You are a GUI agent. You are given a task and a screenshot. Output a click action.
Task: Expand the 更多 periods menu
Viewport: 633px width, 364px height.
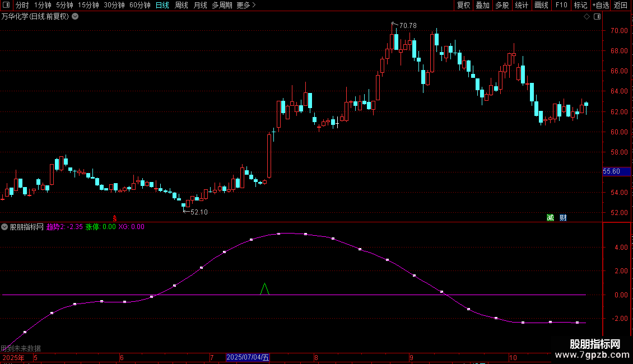[246, 5]
